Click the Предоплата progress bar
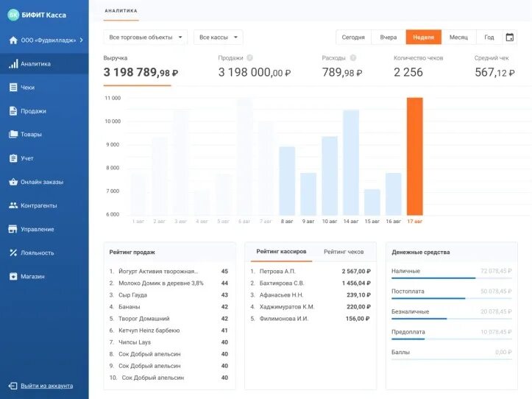 tap(452, 339)
